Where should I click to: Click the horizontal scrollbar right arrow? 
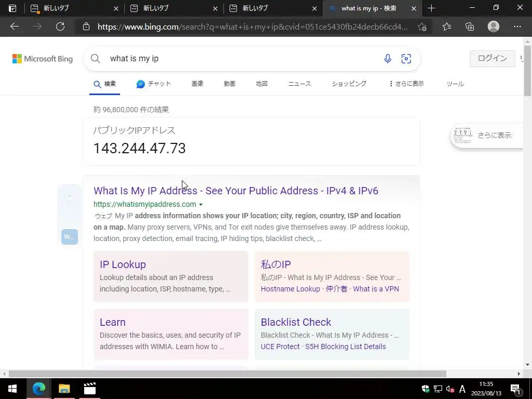tap(519, 374)
